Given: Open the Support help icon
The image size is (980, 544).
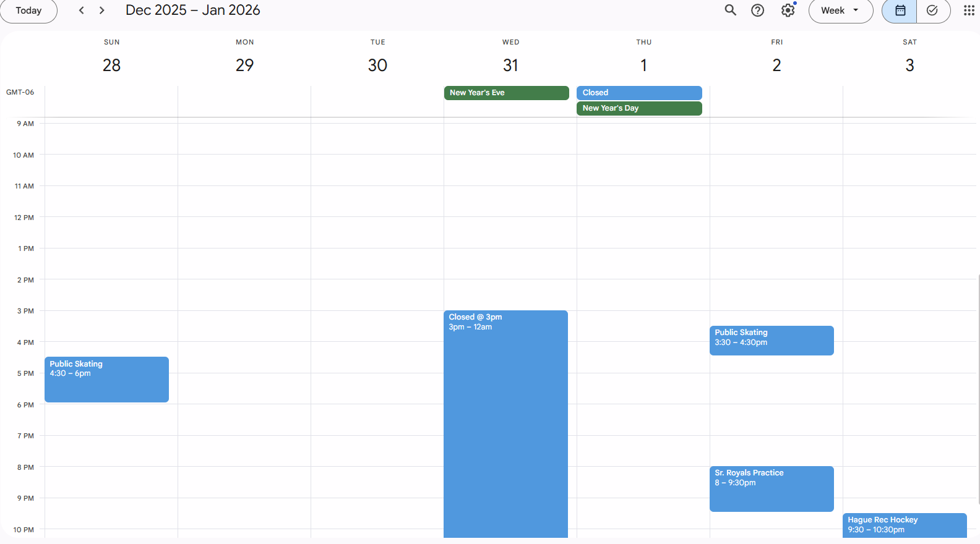Looking at the screenshot, I should [x=757, y=11].
